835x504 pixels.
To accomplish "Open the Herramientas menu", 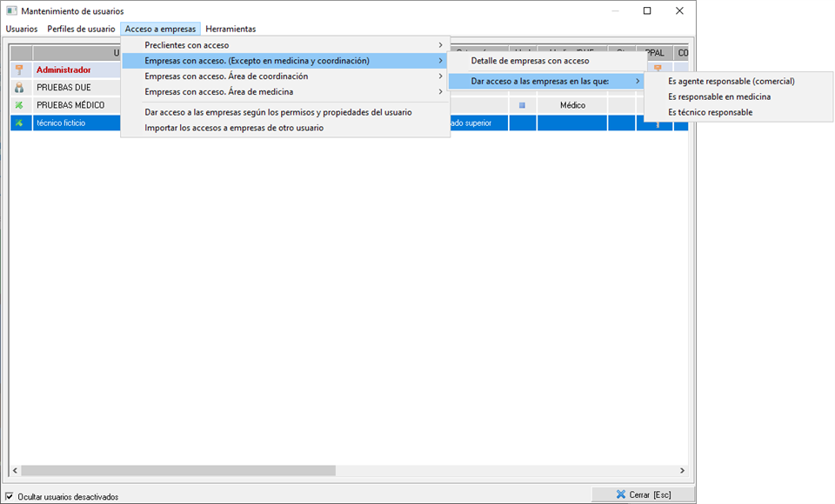I will (230, 29).
